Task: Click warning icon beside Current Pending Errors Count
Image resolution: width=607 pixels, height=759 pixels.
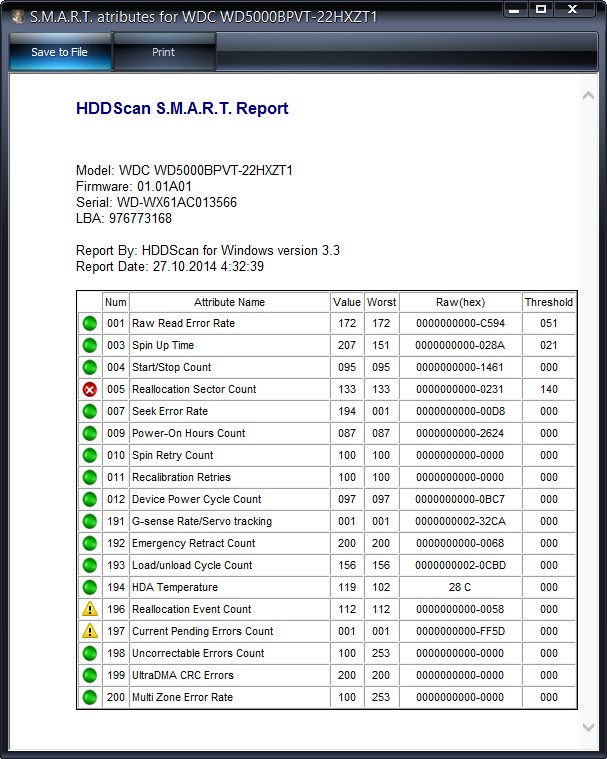Action: 90,631
